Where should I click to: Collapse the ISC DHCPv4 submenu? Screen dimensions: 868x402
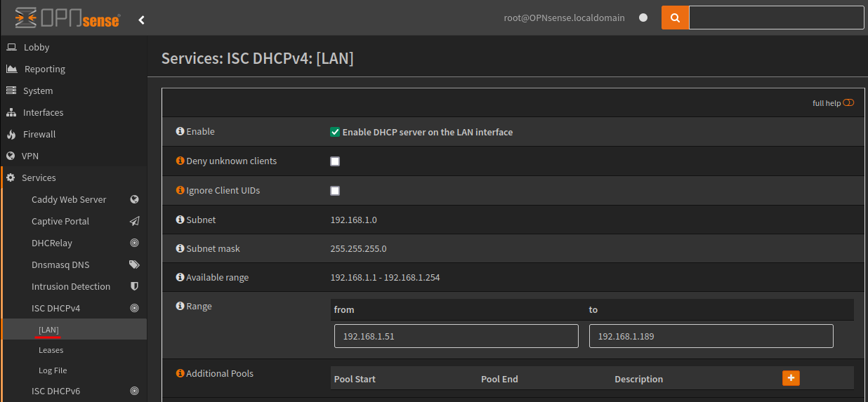56,308
